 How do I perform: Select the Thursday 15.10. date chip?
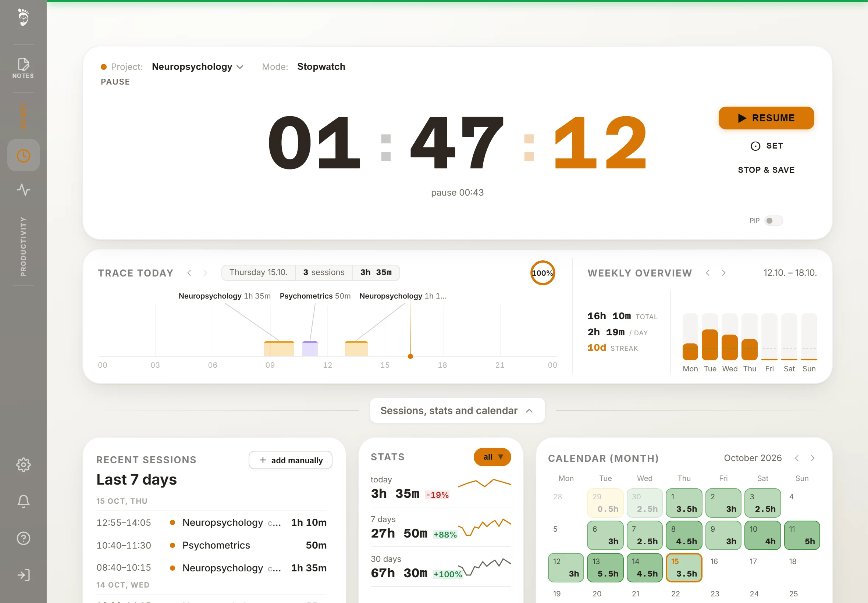258,272
